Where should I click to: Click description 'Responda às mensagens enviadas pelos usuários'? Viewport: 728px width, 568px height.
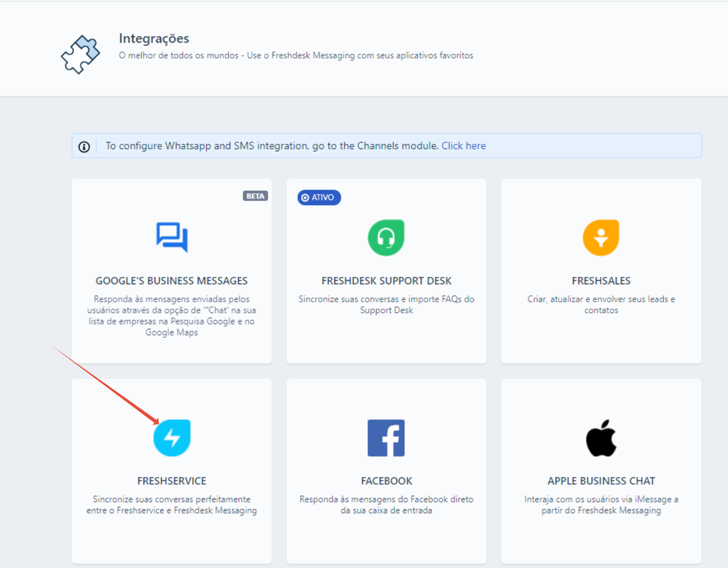[171, 316]
